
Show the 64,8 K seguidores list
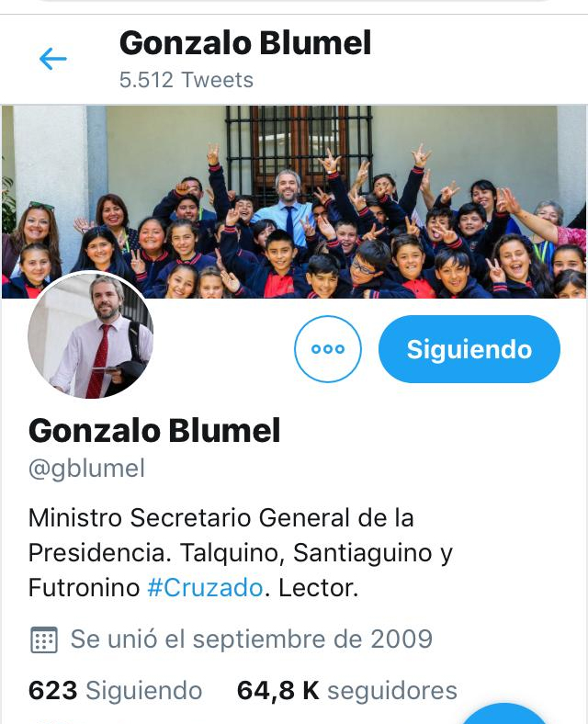pos(346,691)
